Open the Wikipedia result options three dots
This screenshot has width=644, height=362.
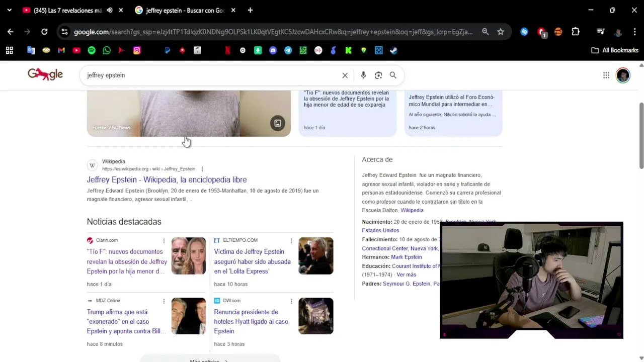202,169
